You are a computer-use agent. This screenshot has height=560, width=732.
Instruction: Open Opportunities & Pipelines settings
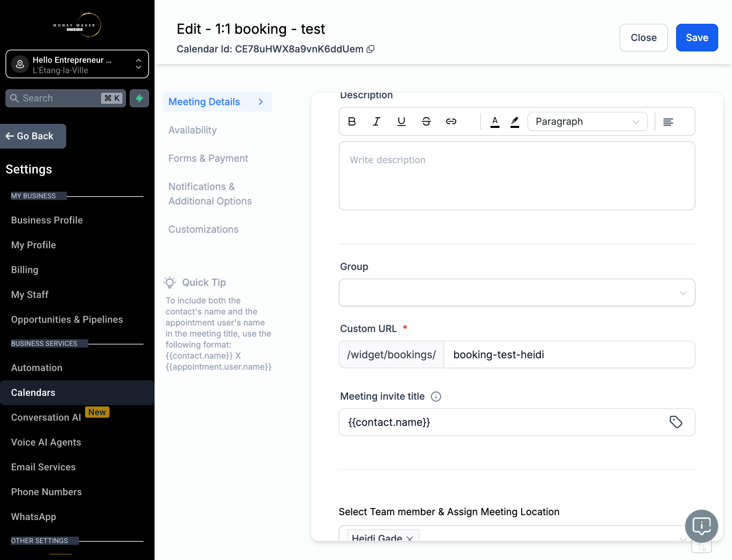click(x=67, y=319)
